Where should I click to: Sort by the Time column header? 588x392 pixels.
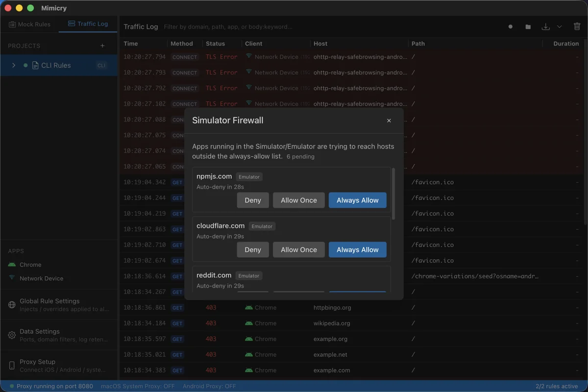click(x=131, y=44)
